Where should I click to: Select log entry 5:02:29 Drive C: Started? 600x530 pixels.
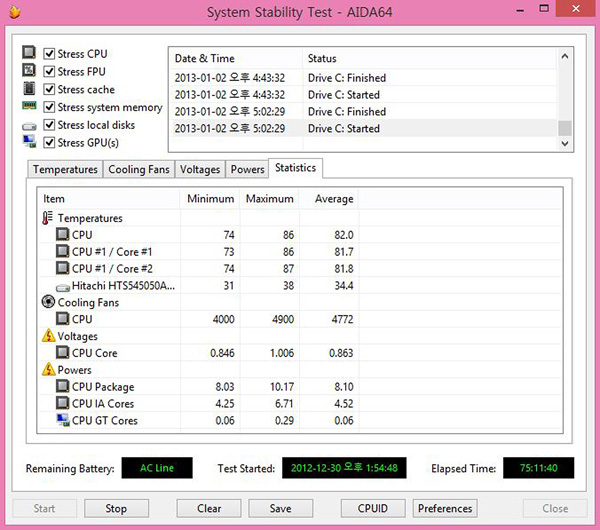363,128
